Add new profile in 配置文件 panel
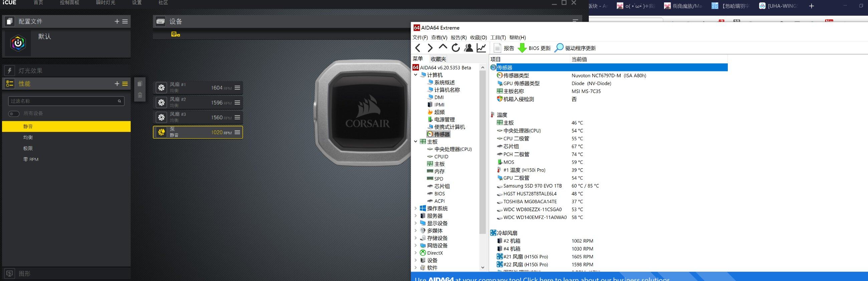Screen dimensions: 868x281 click(117, 21)
